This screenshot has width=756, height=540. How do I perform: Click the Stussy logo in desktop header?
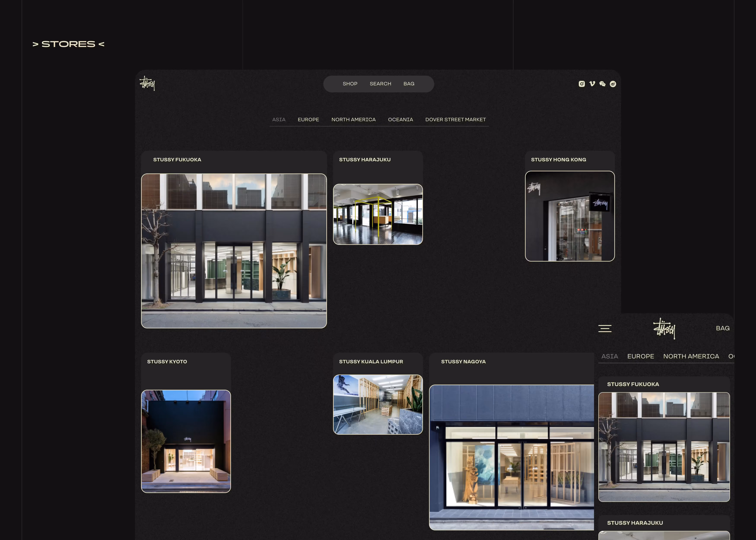click(147, 83)
